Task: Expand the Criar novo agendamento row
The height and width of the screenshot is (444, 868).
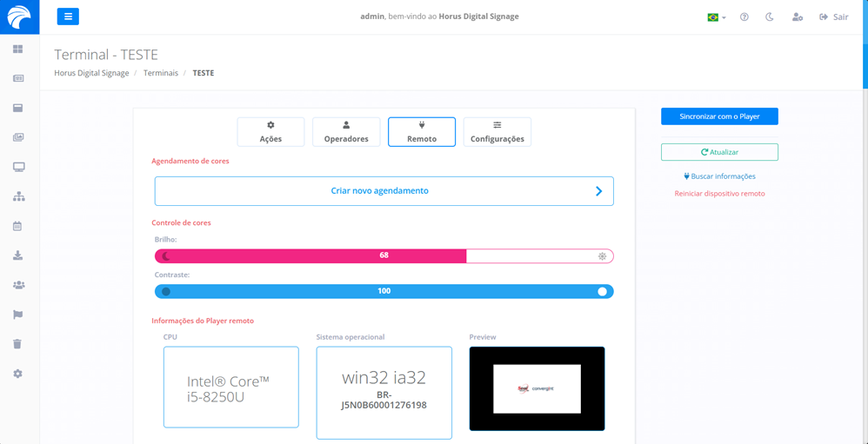Action: tap(384, 191)
